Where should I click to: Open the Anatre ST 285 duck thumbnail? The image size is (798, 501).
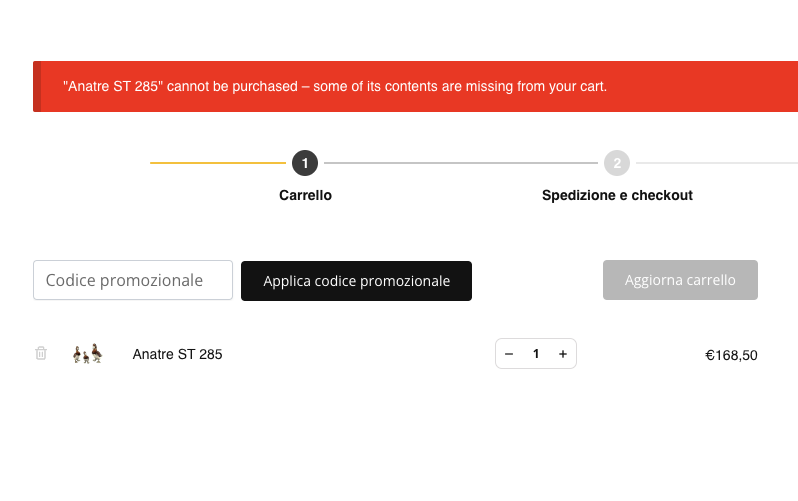click(x=88, y=353)
